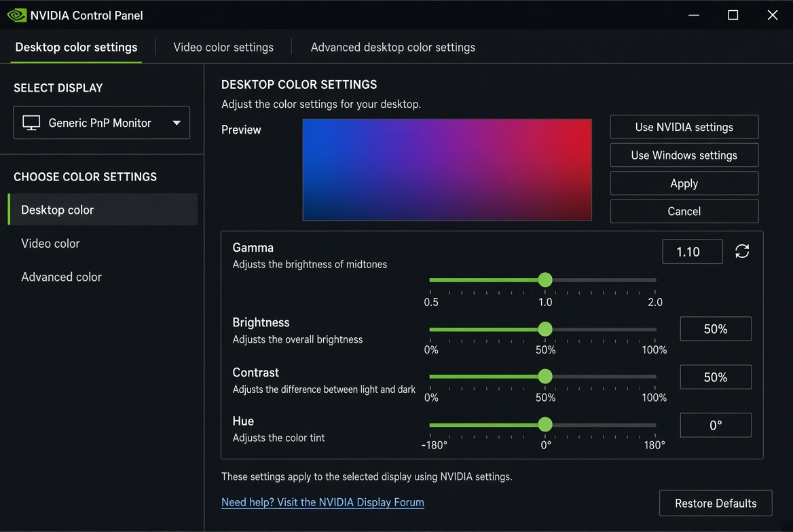Apply the color settings
Viewport: 793px width, 532px height.
tap(684, 183)
